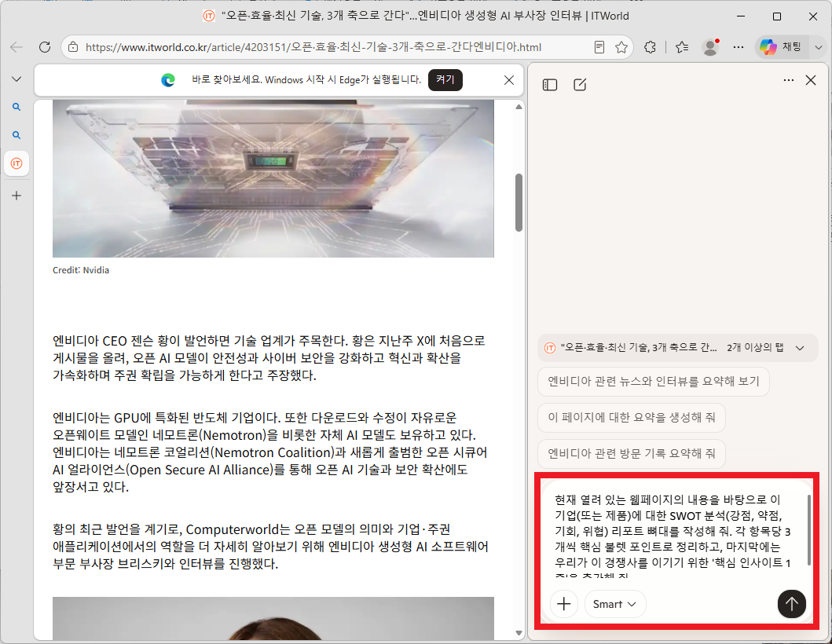
Task: Open Copilot pane more options
Action: pos(789,80)
